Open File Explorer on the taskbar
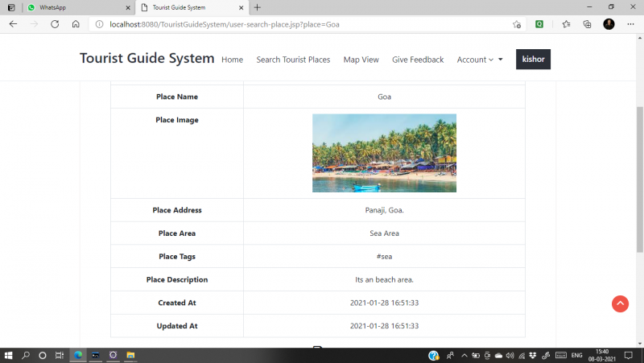Image resolution: width=644 pixels, height=363 pixels. tap(130, 355)
